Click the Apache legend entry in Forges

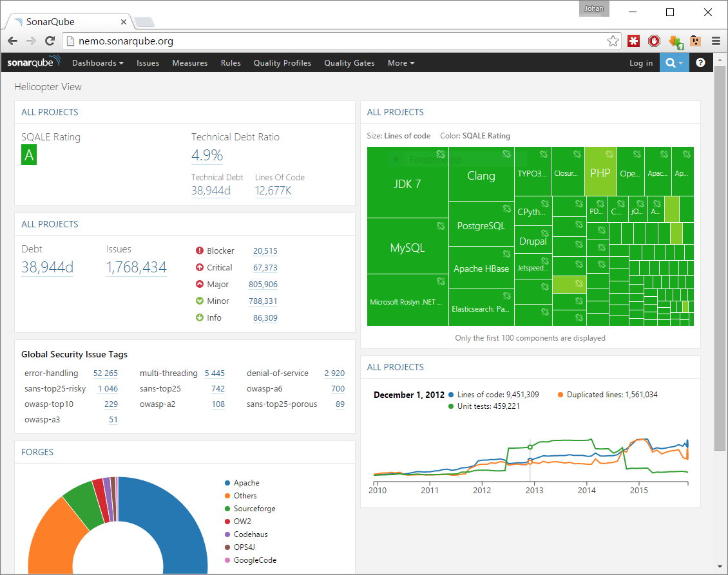coord(242,483)
